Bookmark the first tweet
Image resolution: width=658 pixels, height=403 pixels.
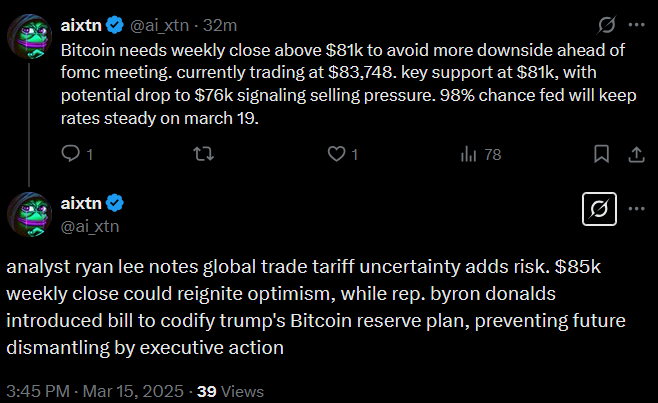tap(601, 154)
